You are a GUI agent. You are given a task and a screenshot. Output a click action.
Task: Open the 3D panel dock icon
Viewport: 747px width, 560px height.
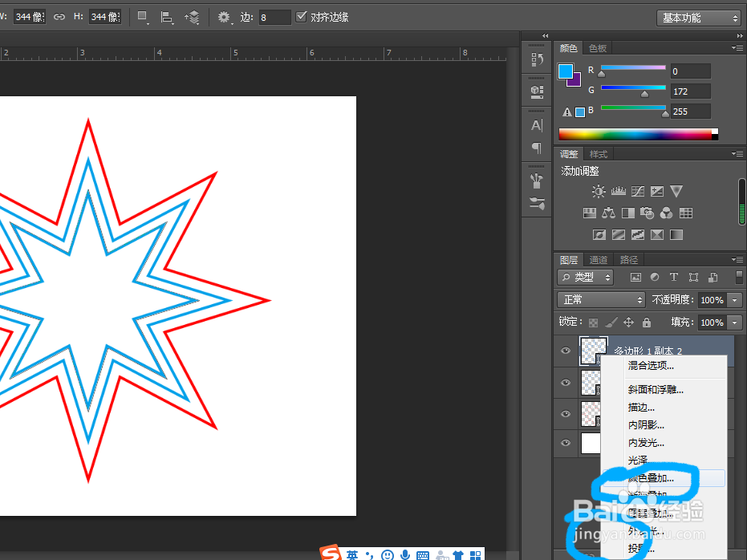(537, 91)
